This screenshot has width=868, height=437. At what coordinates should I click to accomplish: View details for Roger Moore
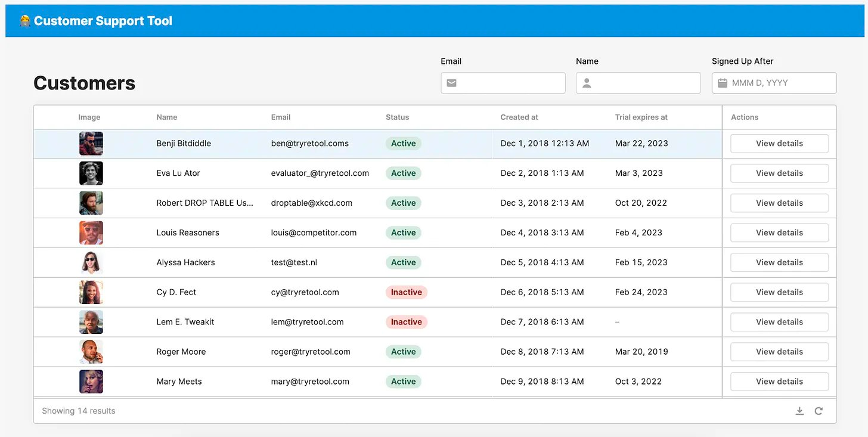779,352
